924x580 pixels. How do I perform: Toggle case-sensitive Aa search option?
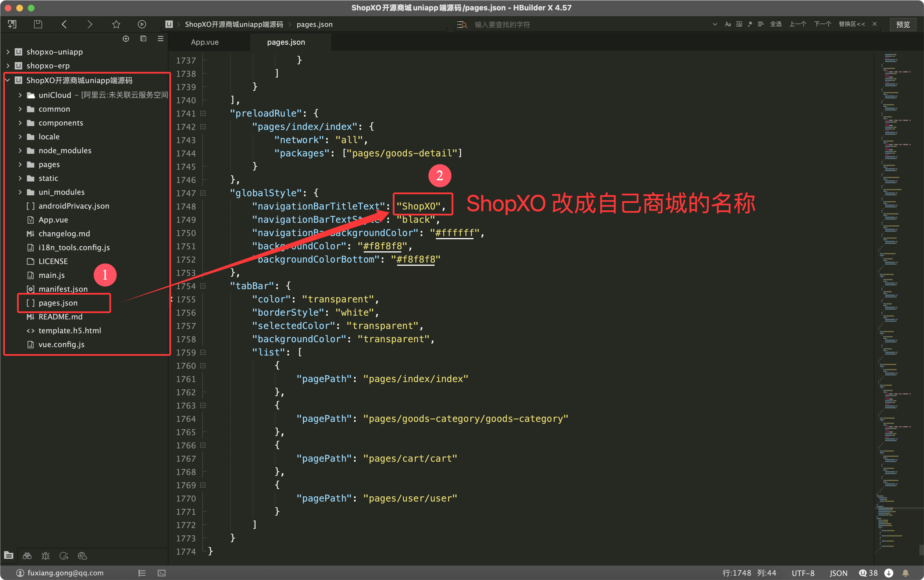(728, 24)
